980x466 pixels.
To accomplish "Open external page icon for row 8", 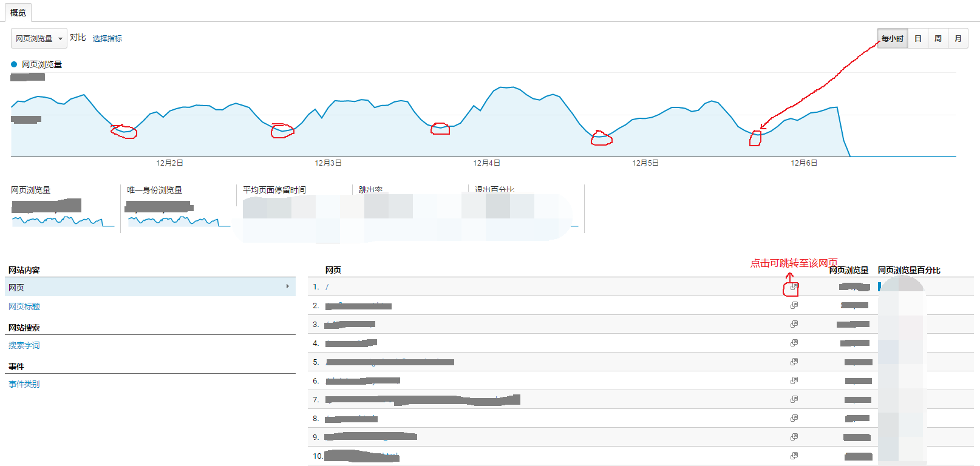I will pyautogui.click(x=794, y=419).
